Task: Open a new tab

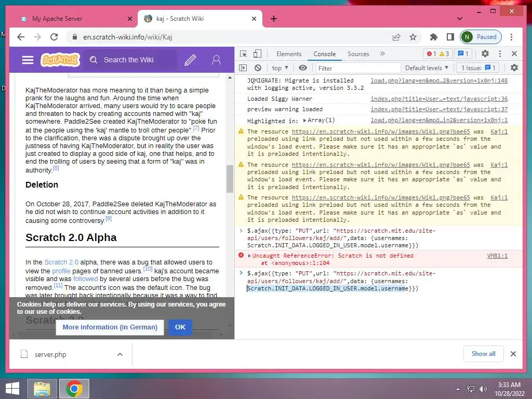Action: coord(273,19)
